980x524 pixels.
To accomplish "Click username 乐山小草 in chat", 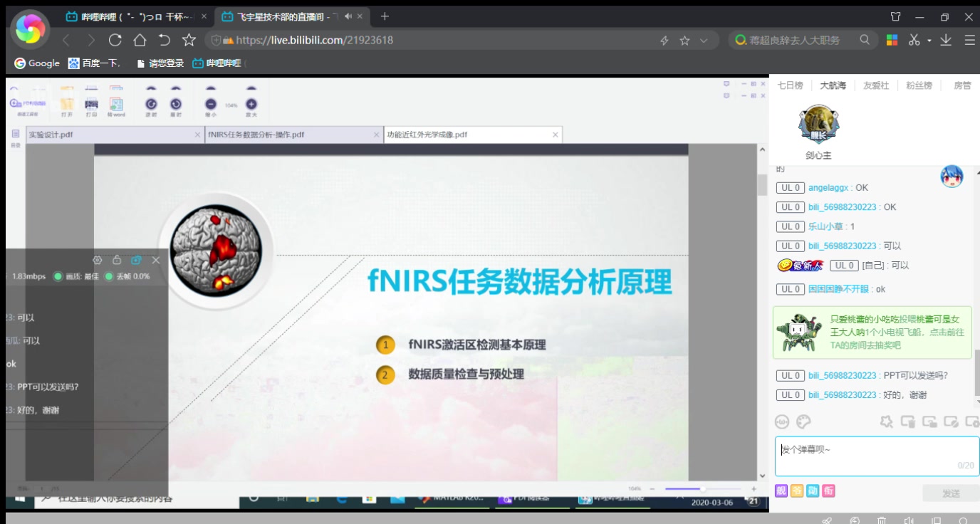I will tap(825, 226).
